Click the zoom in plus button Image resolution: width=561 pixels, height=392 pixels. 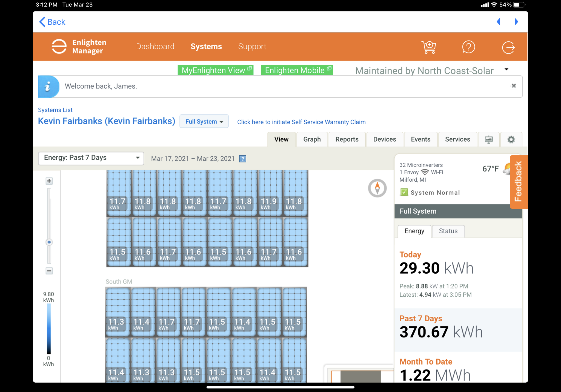(49, 181)
